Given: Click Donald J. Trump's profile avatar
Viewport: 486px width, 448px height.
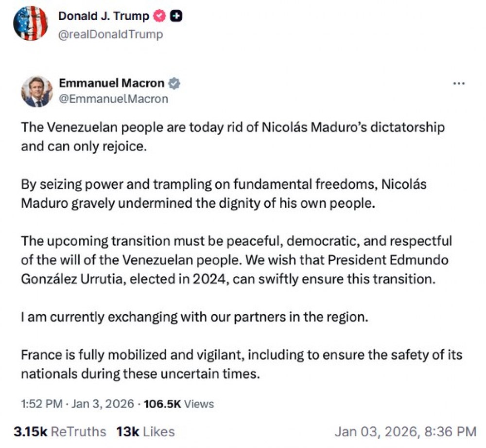Looking at the screenshot, I should tap(30, 24).
